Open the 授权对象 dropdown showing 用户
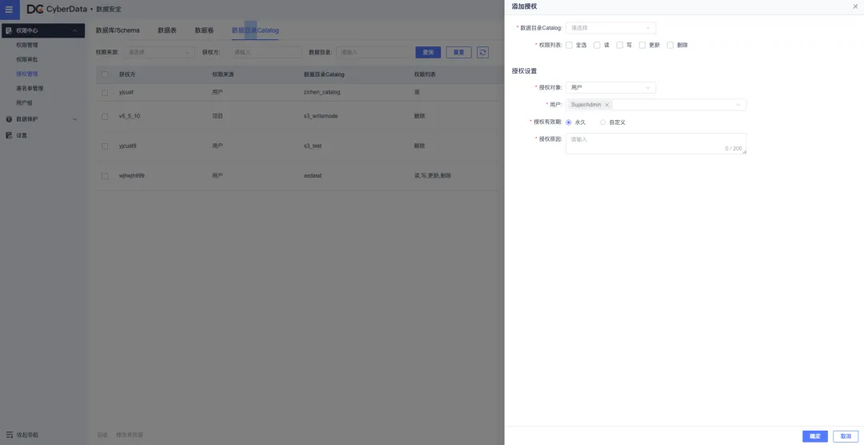The width and height of the screenshot is (864, 445). (x=611, y=88)
